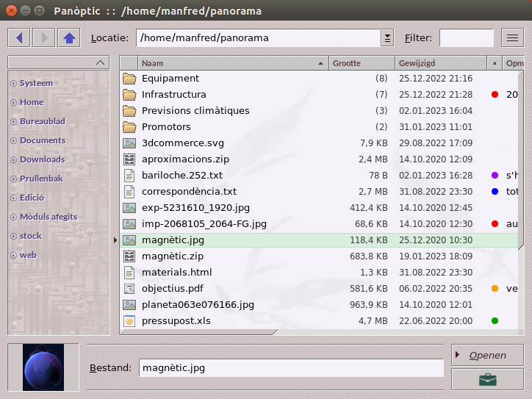Screen dimensions: 532x399
Task: Click the bariloche.252.txt document icon
Action: [x=129, y=176]
